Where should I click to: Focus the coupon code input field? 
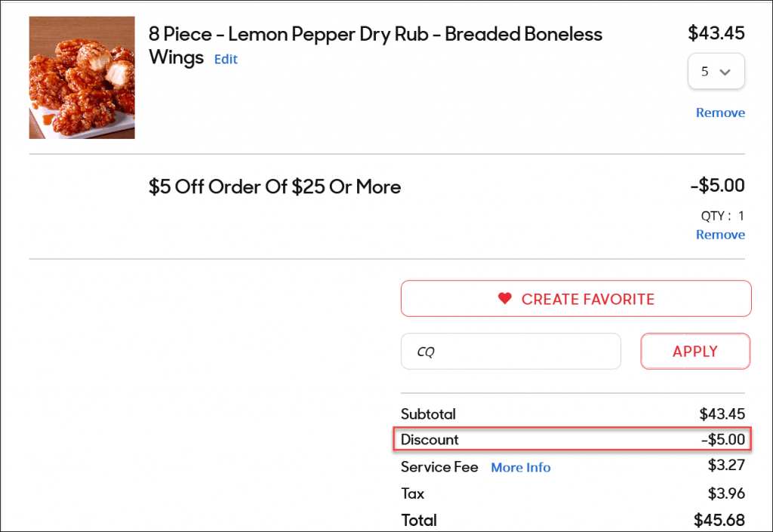(x=511, y=351)
